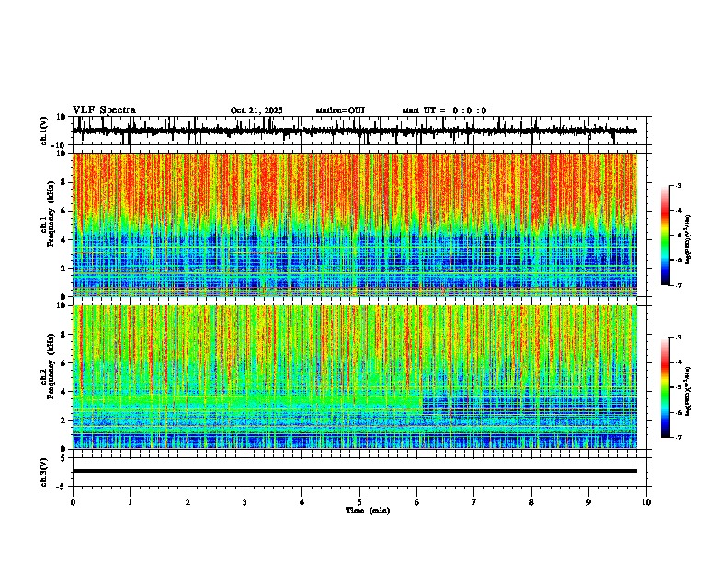Click time axis tick label "10" at bottom right
728x563 pixels.
pos(646,502)
